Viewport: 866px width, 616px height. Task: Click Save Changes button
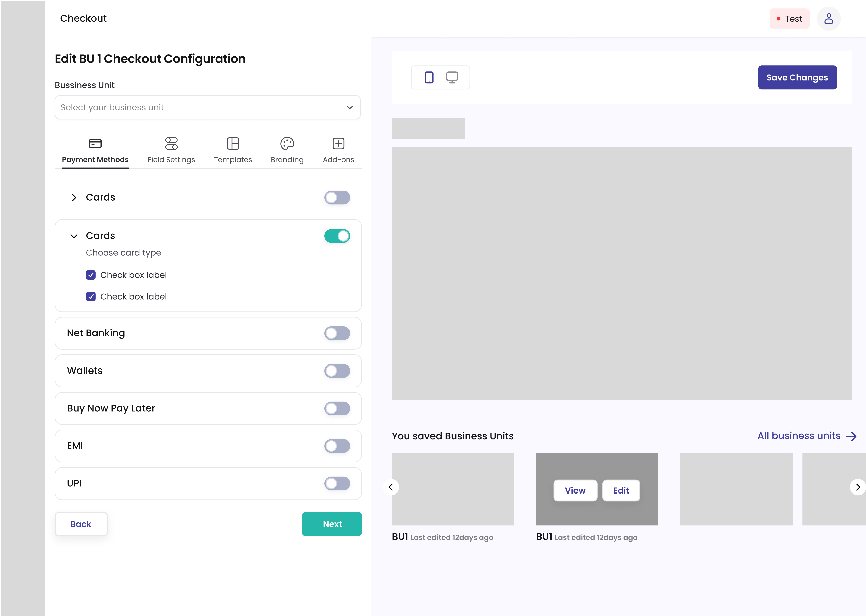point(797,77)
